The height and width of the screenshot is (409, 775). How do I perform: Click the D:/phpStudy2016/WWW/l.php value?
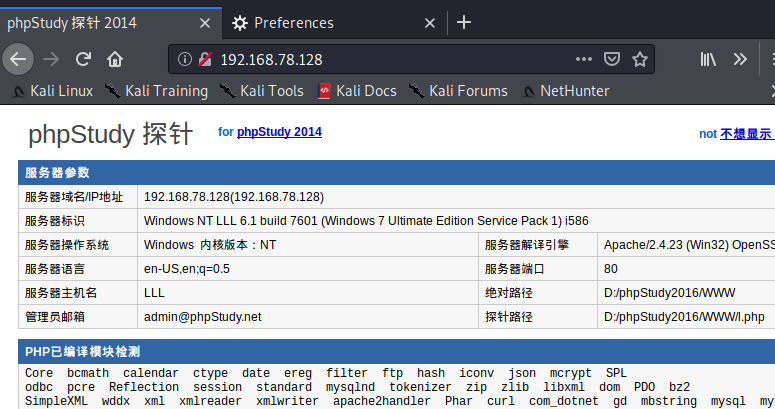click(x=684, y=317)
